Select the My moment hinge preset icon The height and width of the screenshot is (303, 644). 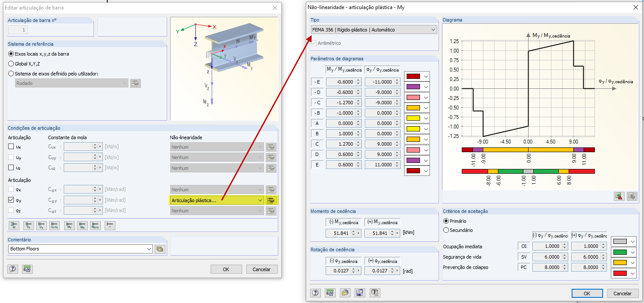[69, 225]
